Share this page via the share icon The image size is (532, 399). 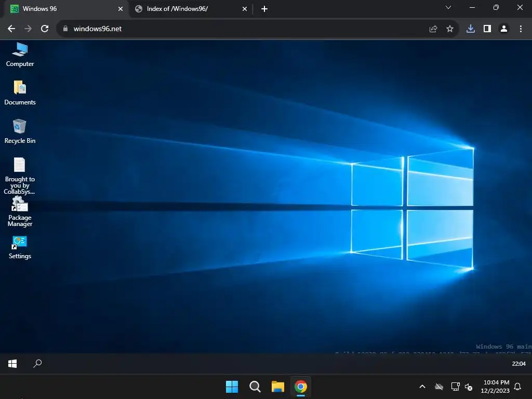click(433, 29)
